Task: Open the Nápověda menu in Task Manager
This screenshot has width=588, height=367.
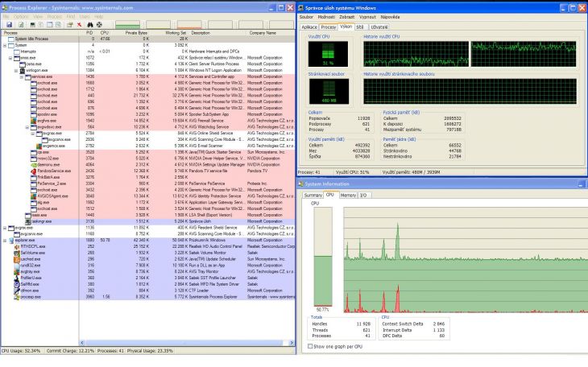Action: point(390,17)
